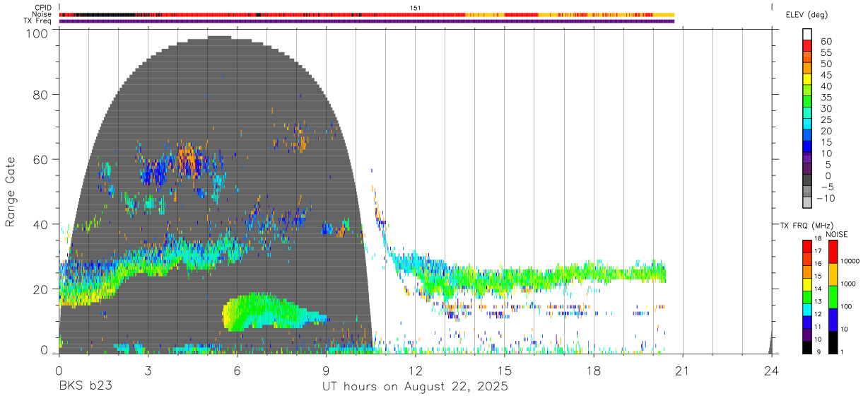Click the UT hours date axis title
Image resolution: width=868 pixels, height=401 pixels.
415,386
